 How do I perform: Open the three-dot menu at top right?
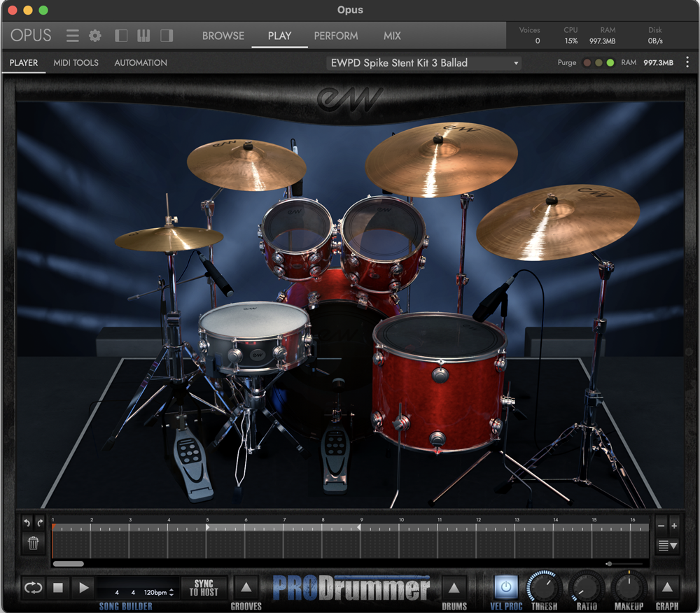(688, 62)
